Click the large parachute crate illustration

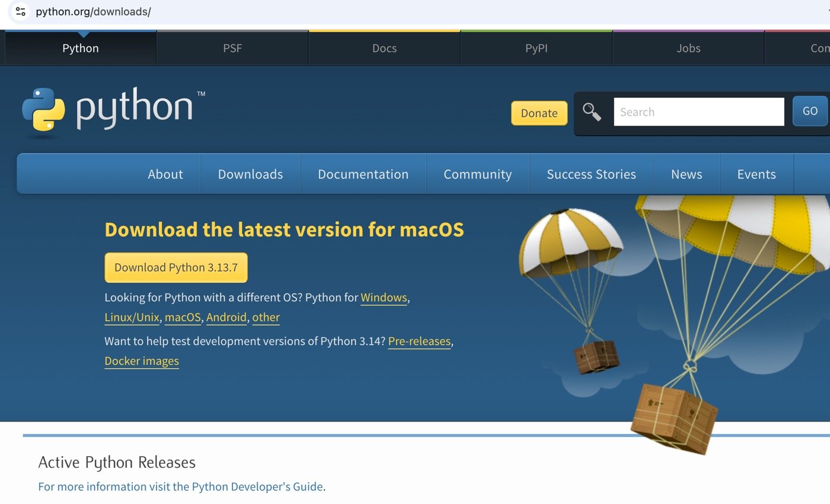(673, 417)
